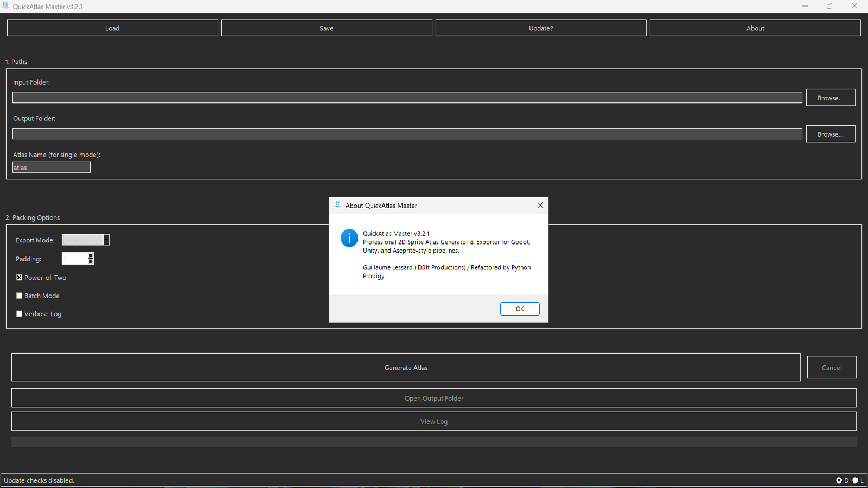Focus the Output Folder path field
This screenshot has height=488, width=868.
point(407,134)
